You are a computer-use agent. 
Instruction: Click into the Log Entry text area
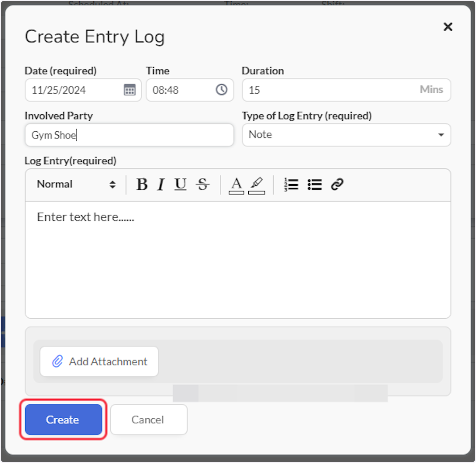(x=238, y=259)
